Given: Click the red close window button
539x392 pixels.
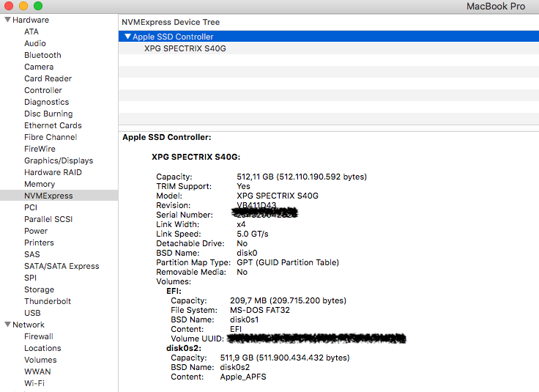Looking at the screenshot, I should [x=8, y=6].
